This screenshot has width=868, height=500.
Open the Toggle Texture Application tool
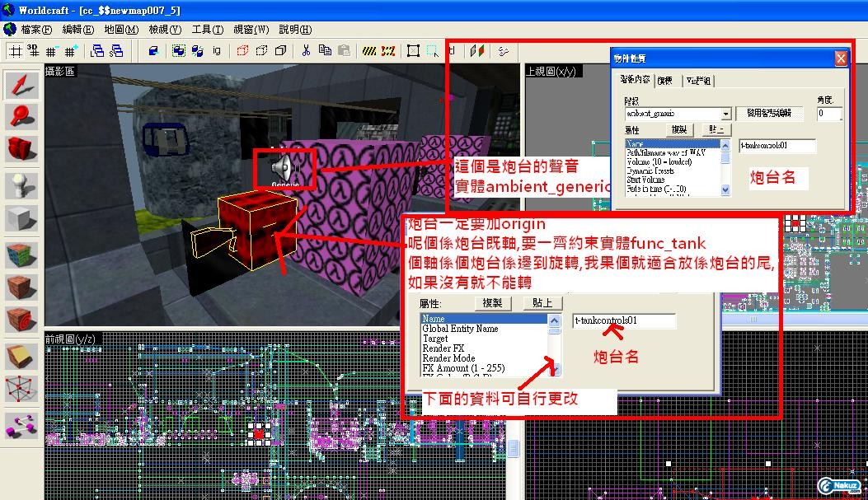point(21,255)
